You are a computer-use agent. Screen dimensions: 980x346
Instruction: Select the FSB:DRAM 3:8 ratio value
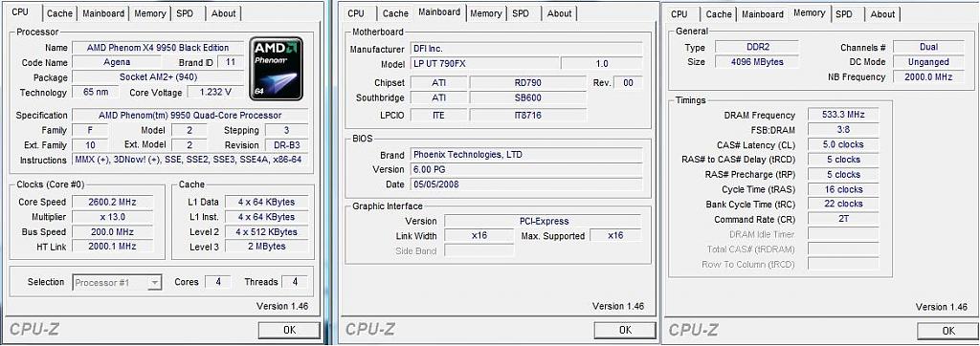click(843, 129)
